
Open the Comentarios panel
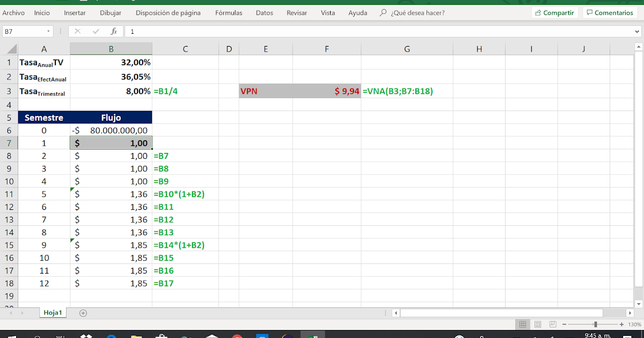[610, 12]
